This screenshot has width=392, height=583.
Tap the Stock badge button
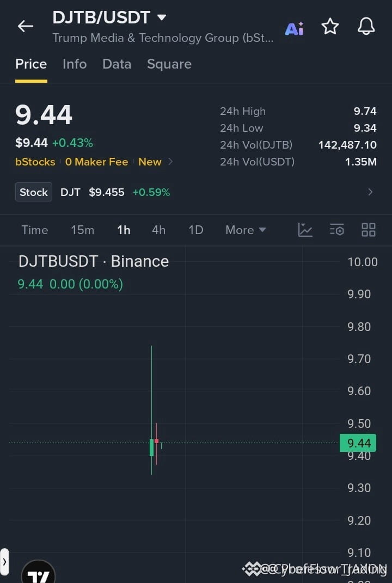(33, 192)
